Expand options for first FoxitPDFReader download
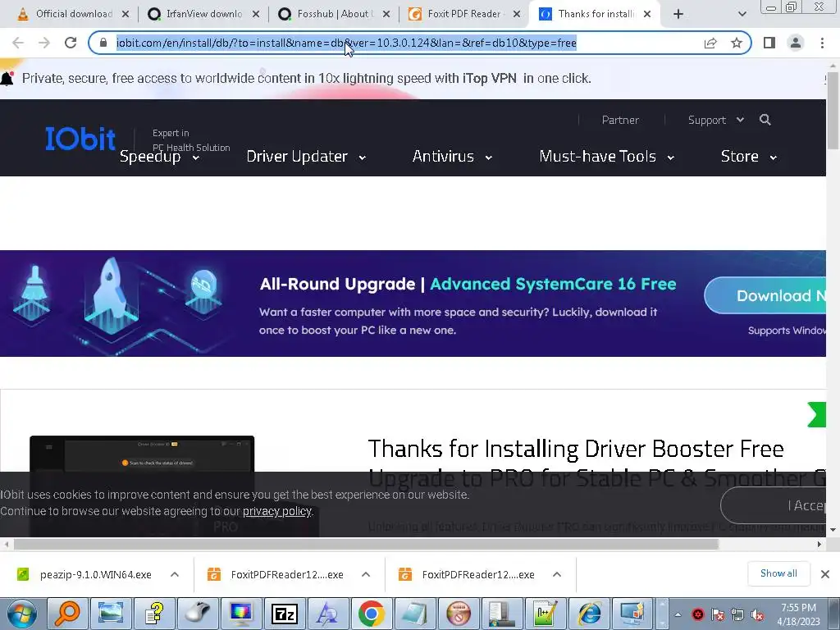This screenshot has width=840, height=630. 366,574
